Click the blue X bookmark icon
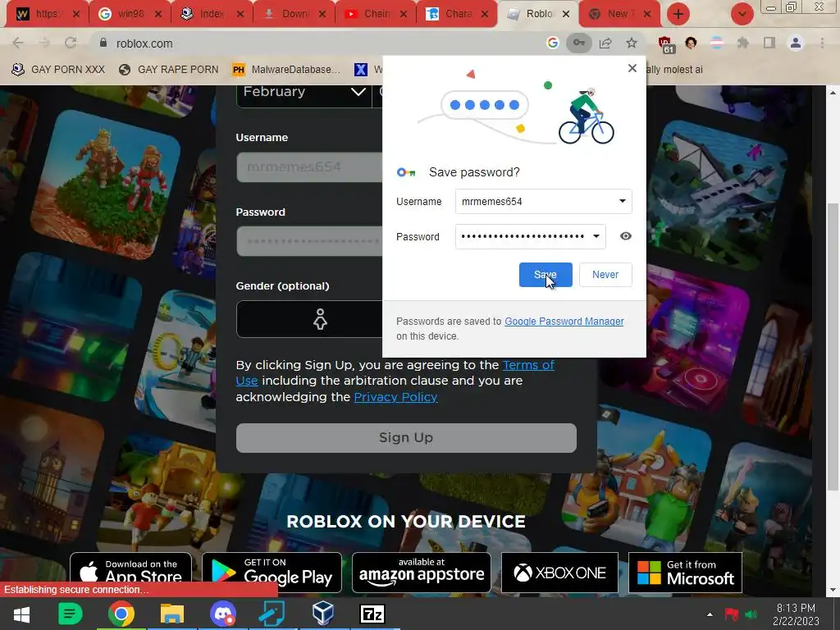 [361, 69]
